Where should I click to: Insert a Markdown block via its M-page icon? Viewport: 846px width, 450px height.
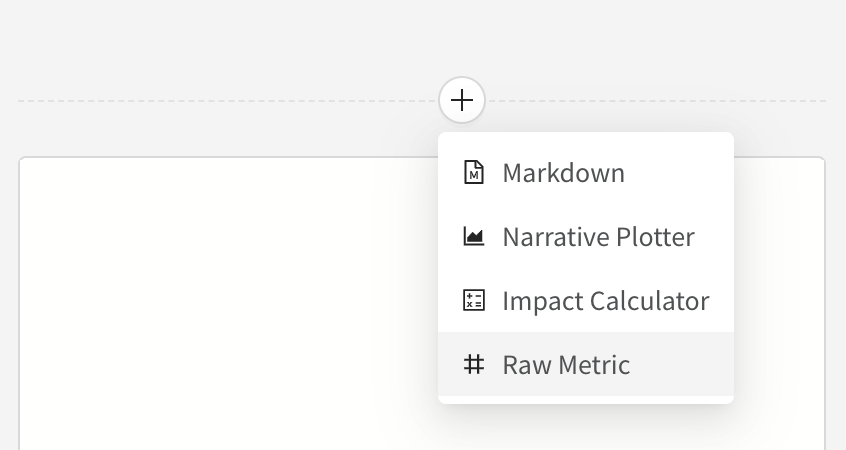(474, 173)
